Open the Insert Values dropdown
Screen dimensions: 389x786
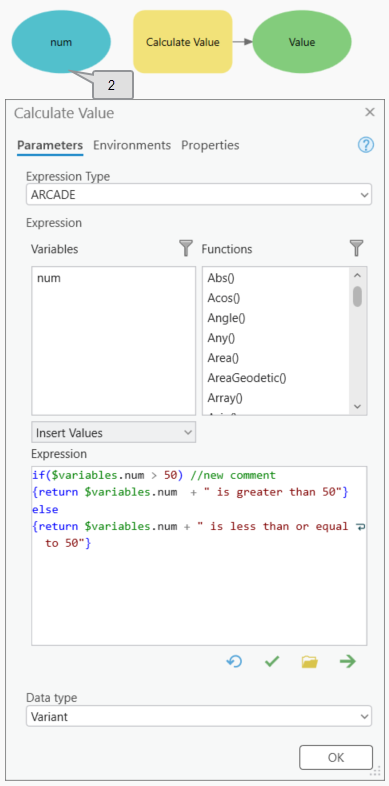pyautogui.click(x=114, y=433)
